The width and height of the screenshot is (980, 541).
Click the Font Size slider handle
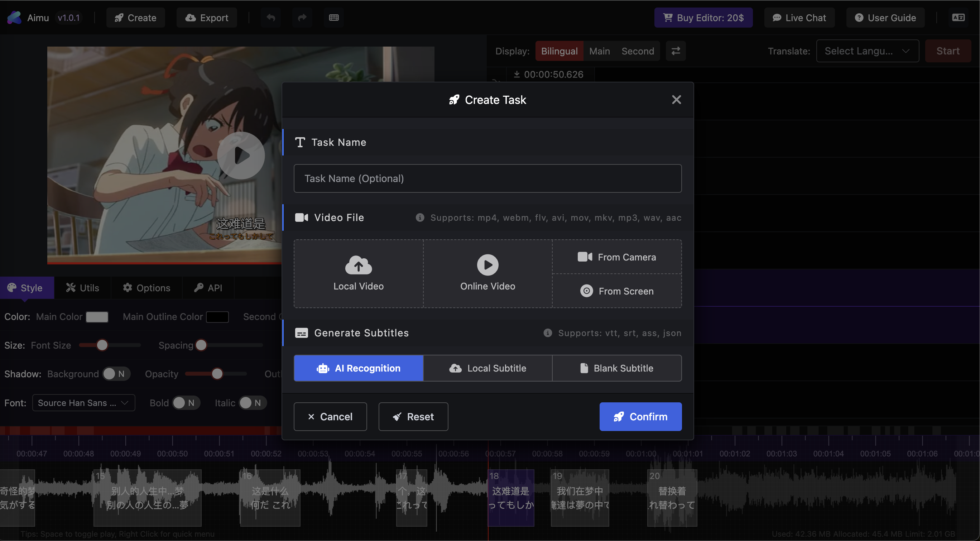(x=102, y=345)
